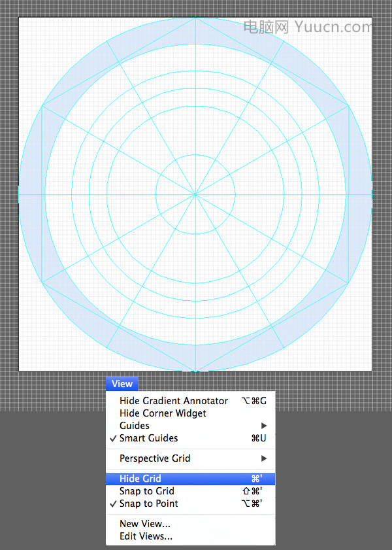Toggle Snap to Point option
The width and height of the screenshot is (392, 550).
point(191,504)
